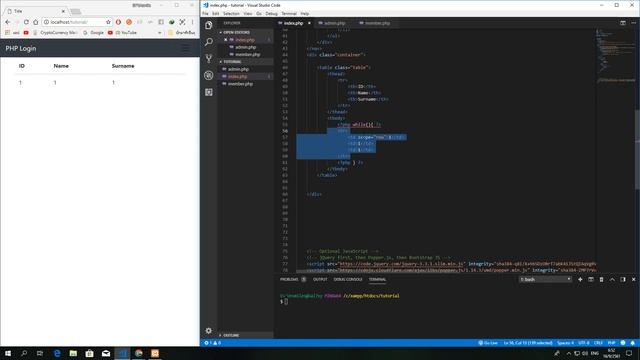Open the notifications bell in VS Code status bar
Screen dimensions: 640x360
[x=632, y=343]
